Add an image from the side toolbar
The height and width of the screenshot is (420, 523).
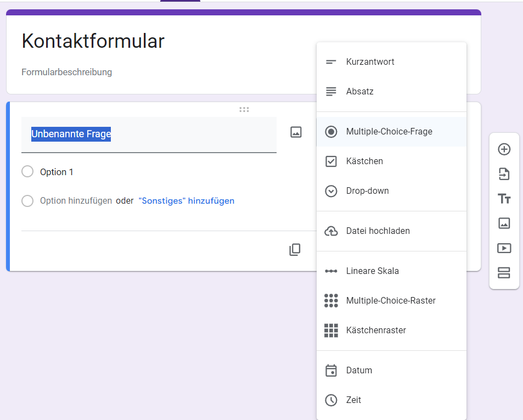pyautogui.click(x=504, y=223)
